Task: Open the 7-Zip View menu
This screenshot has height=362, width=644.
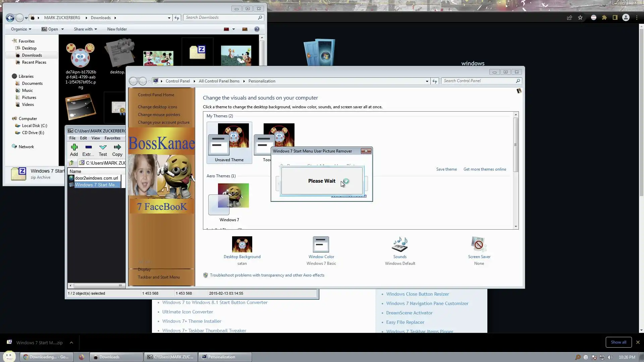Action: coord(96,138)
